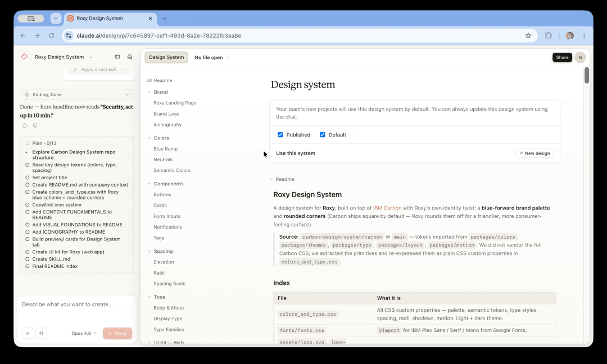The image size is (607, 364).
Task: Click the Apply direct edit button
Action: click(99, 69)
